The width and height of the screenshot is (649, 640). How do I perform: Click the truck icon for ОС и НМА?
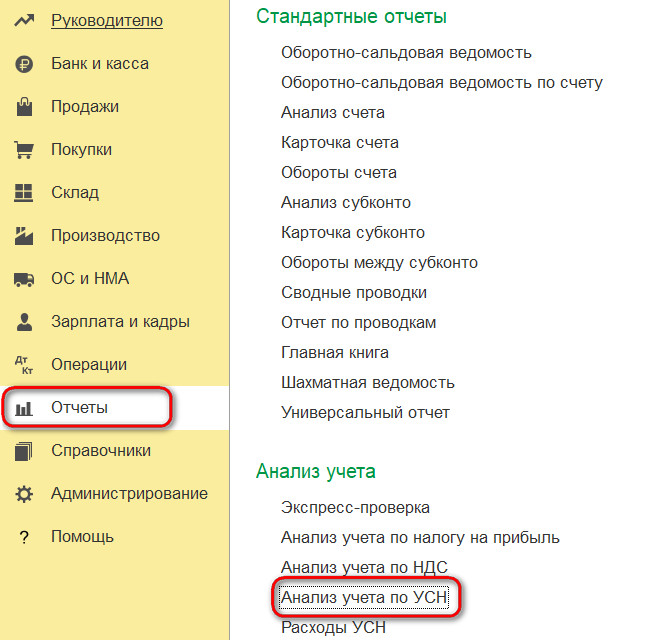click(24, 279)
